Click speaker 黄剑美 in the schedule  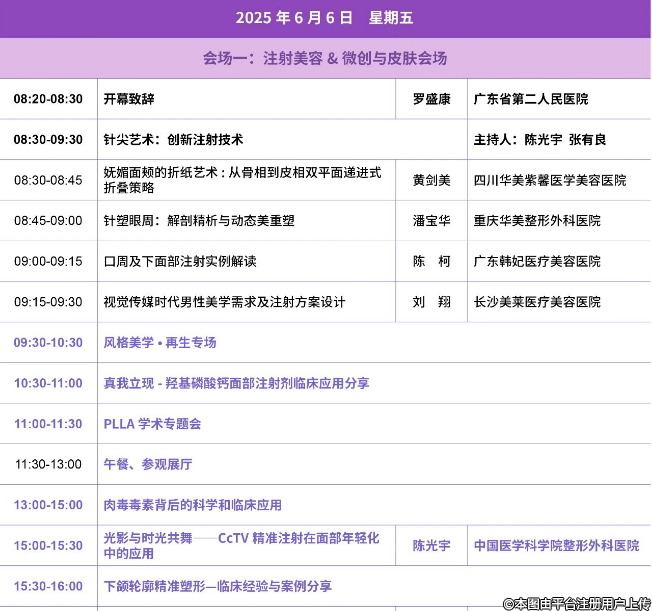pos(432,180)
